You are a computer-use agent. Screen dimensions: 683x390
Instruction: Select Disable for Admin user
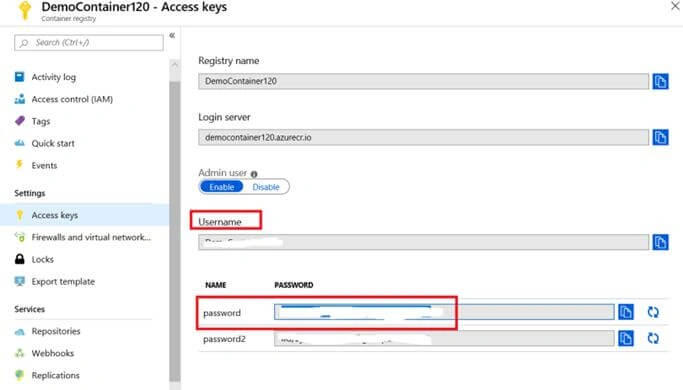click(266, 187)
